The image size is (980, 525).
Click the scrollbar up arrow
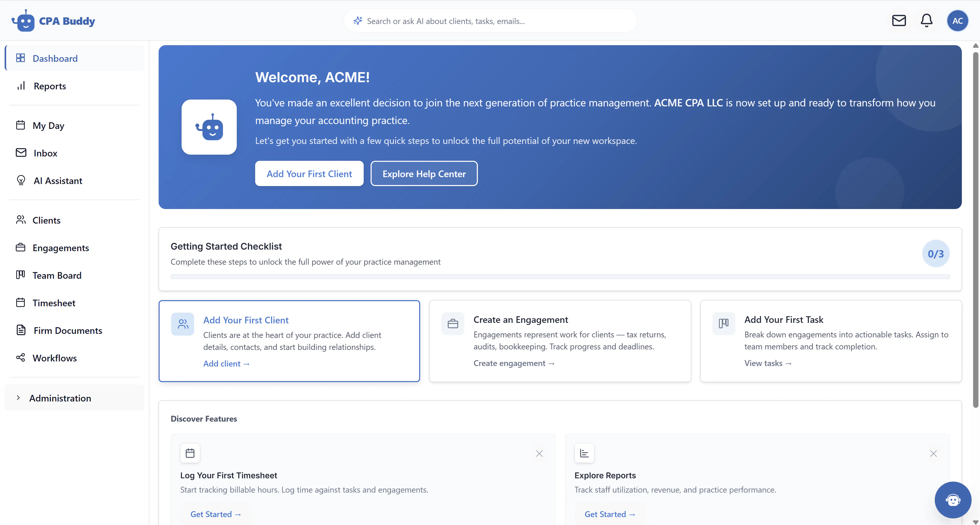[x=975, y=46]
